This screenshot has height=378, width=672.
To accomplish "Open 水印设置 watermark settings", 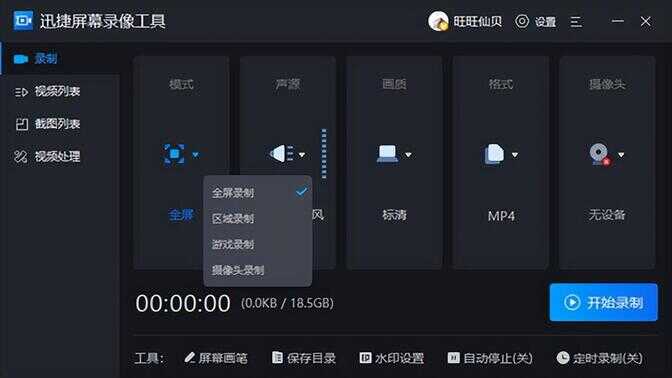I will click(392, 358).
